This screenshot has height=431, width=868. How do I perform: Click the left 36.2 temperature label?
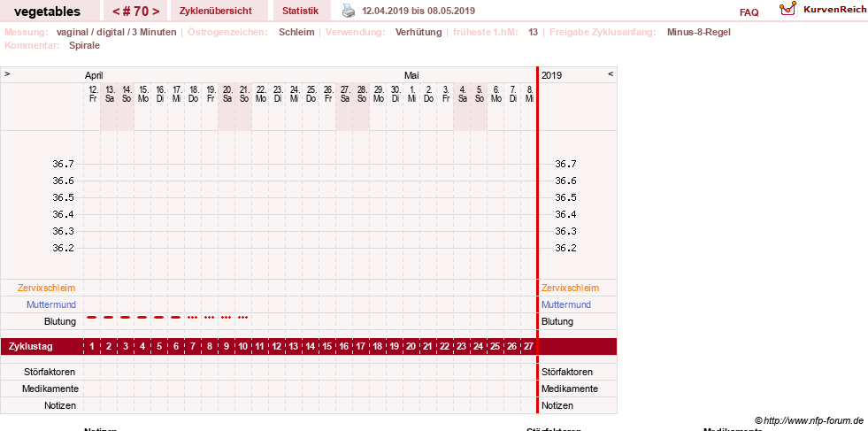63,248
